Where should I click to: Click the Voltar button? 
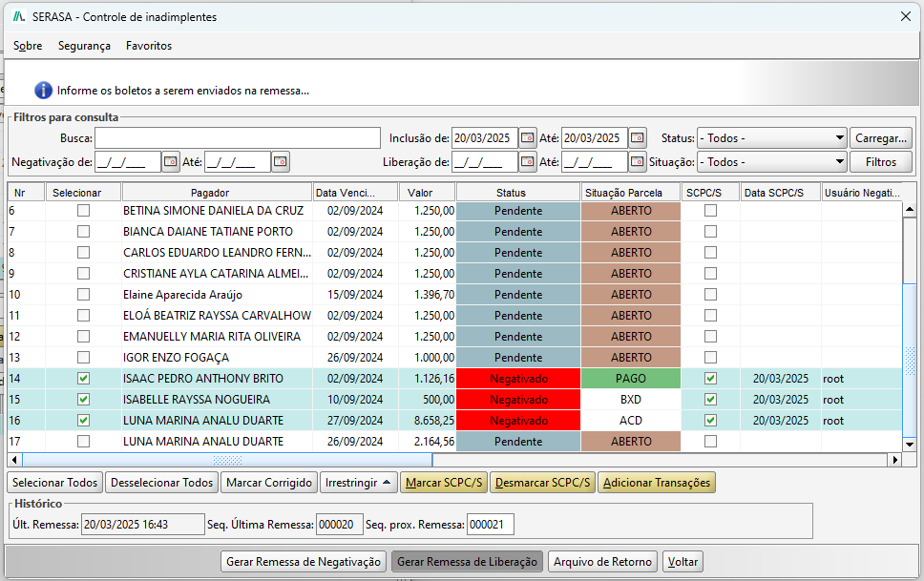coord(682,562)
